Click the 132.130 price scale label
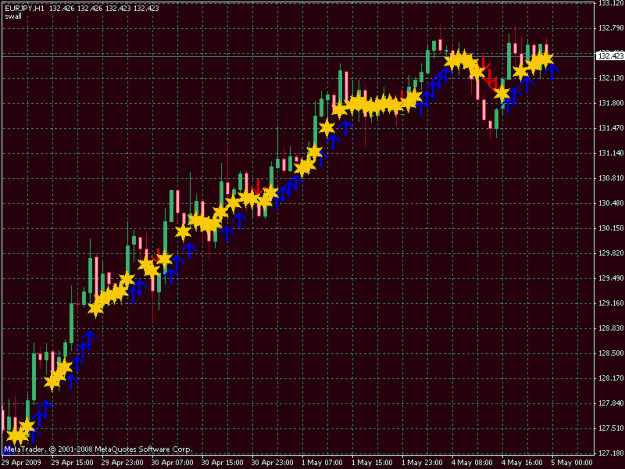Screen dimensions: 625x469 611,78
